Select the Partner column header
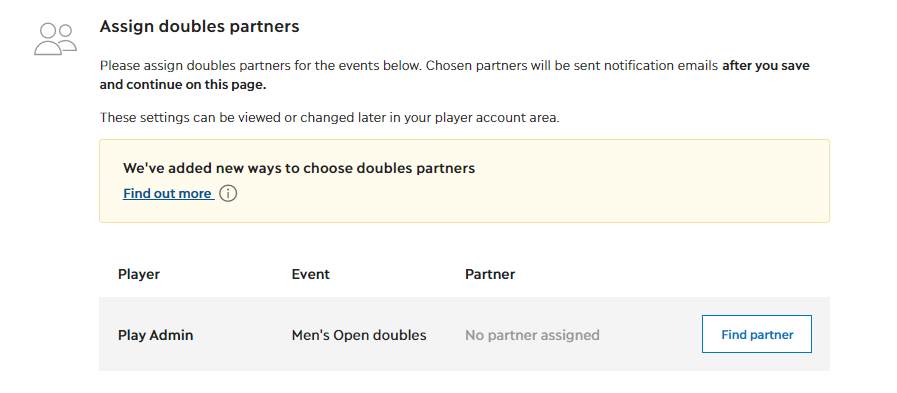Image resolution: width=897 pixels, height=393 pixels. 490,274
